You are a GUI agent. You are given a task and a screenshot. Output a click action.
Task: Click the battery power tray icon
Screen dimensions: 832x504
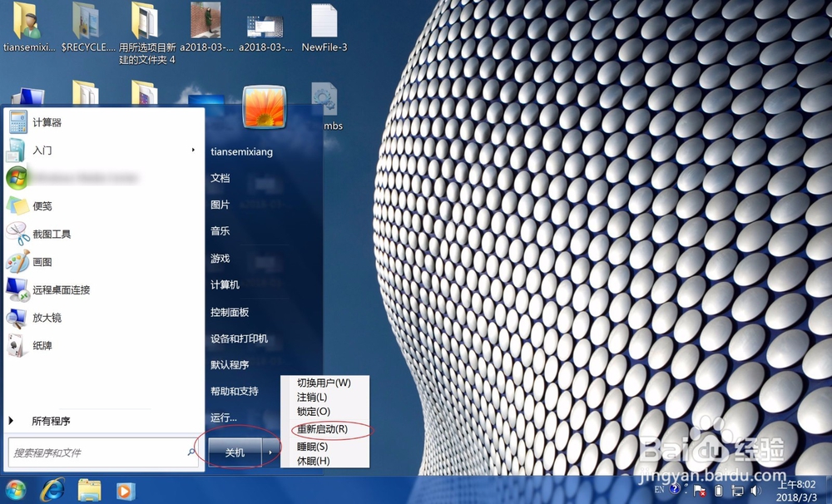click(719, 491)
